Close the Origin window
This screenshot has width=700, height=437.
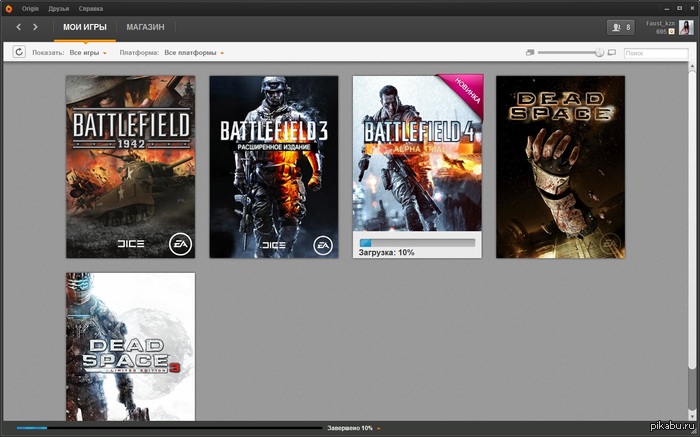[692, 8]
